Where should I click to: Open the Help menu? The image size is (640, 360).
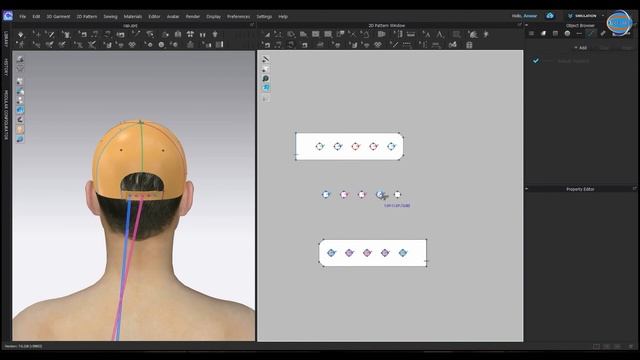point(283,16)
